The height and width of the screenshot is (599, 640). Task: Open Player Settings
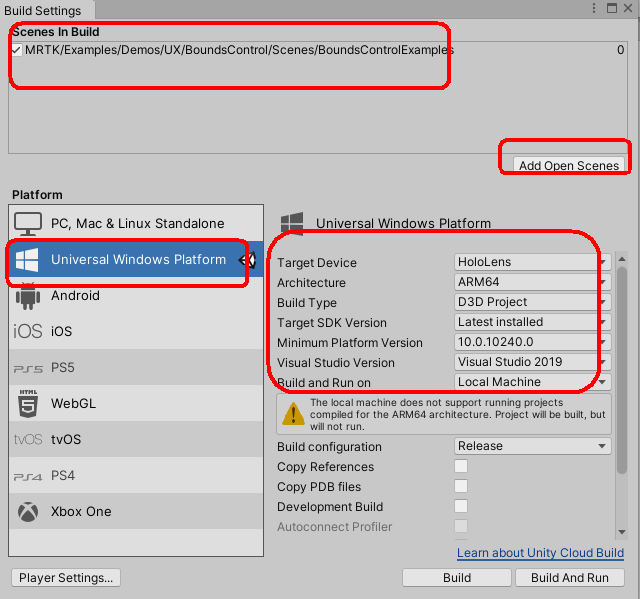66,578
